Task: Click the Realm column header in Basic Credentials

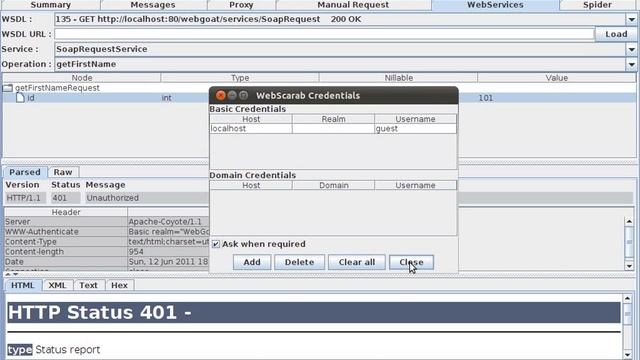Action: (x=333, y=119)
